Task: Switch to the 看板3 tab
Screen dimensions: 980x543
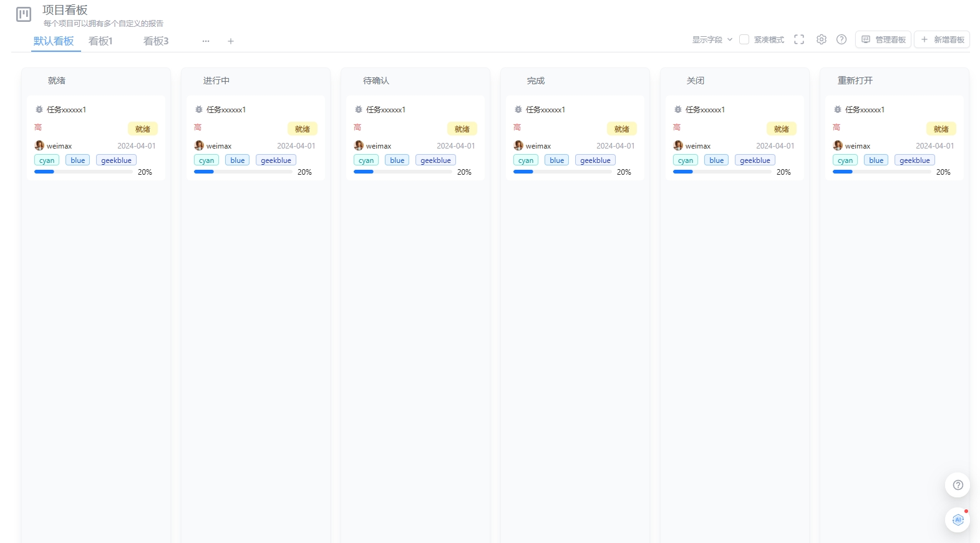Action: point(156,41)
